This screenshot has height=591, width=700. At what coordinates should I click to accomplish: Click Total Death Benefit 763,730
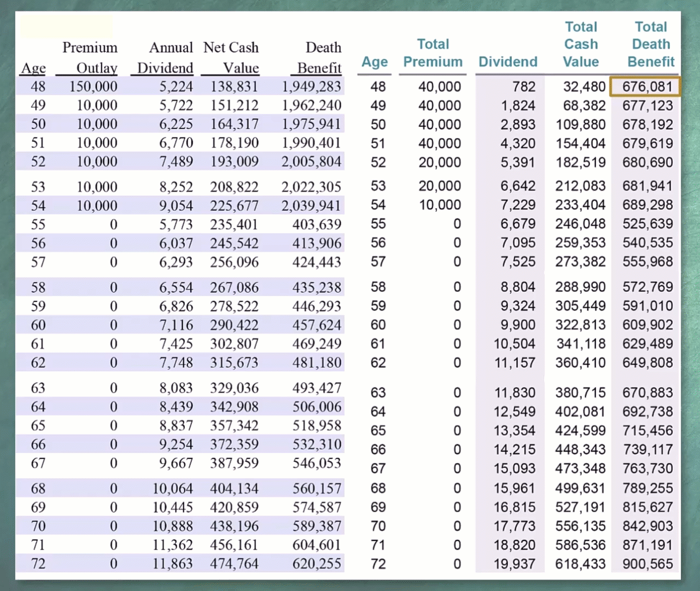tap(647, 468)
